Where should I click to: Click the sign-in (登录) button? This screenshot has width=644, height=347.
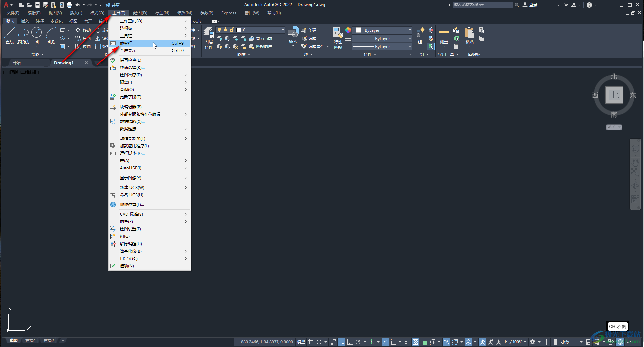pos(530,5)
